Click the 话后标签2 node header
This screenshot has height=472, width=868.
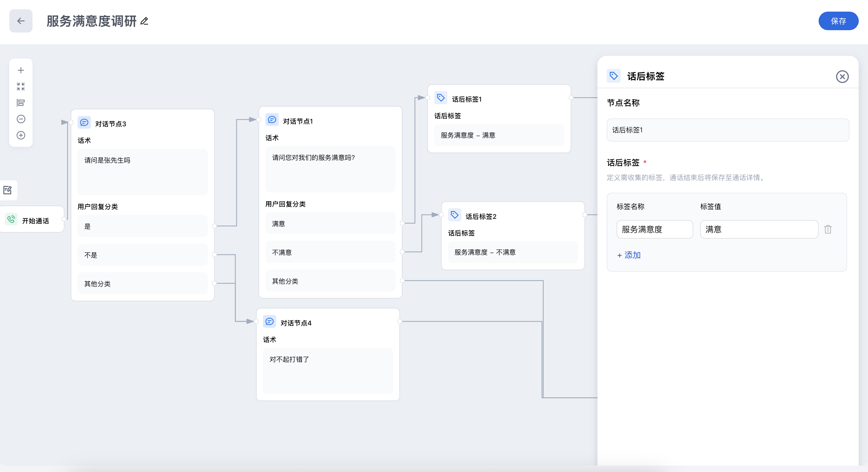pyautogui.click(x=480, y=216)
